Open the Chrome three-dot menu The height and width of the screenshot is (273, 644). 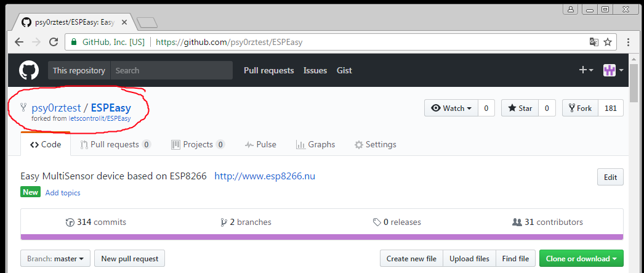point(629,42)
